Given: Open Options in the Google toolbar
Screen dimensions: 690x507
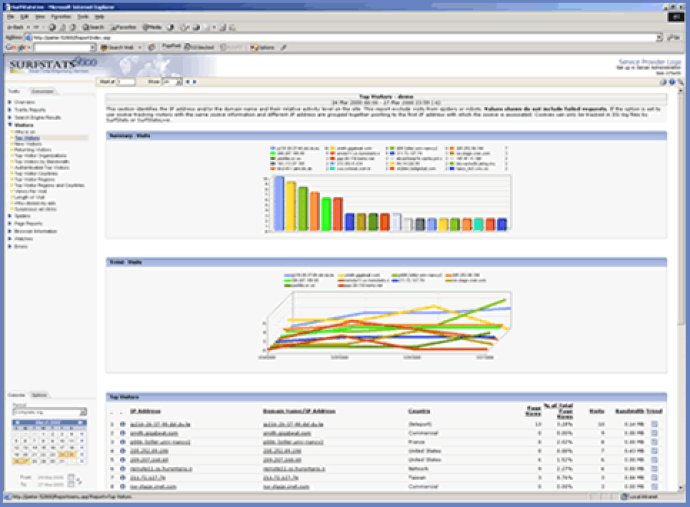Looking at the screenshot, I should pos(262,47).
